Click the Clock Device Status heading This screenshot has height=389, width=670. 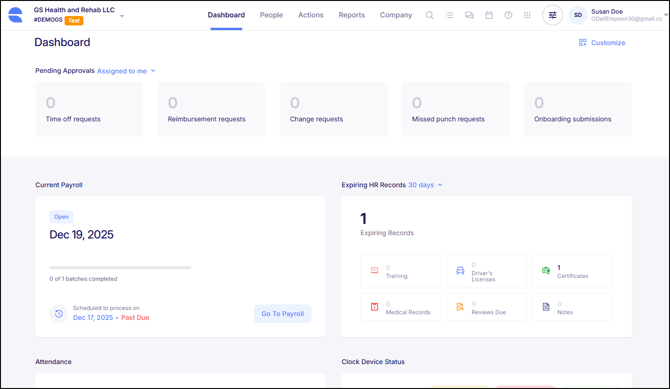coord(373,362)
